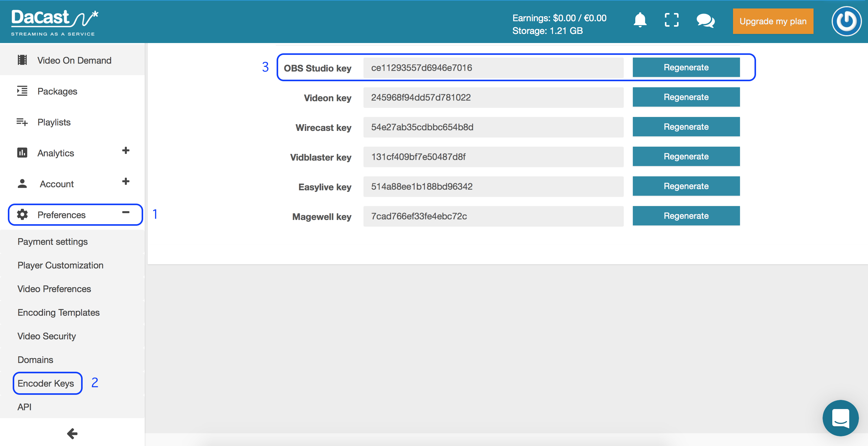
Task: Regenerate the Wirecast key
Action: pyautogui.click(x=686, y=127)
